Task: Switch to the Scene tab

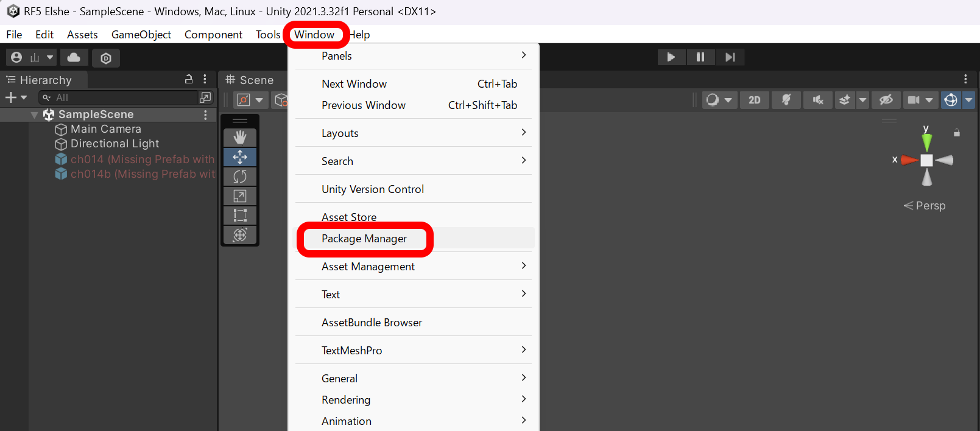Action: pyautogui.click(x=250, y=80)
